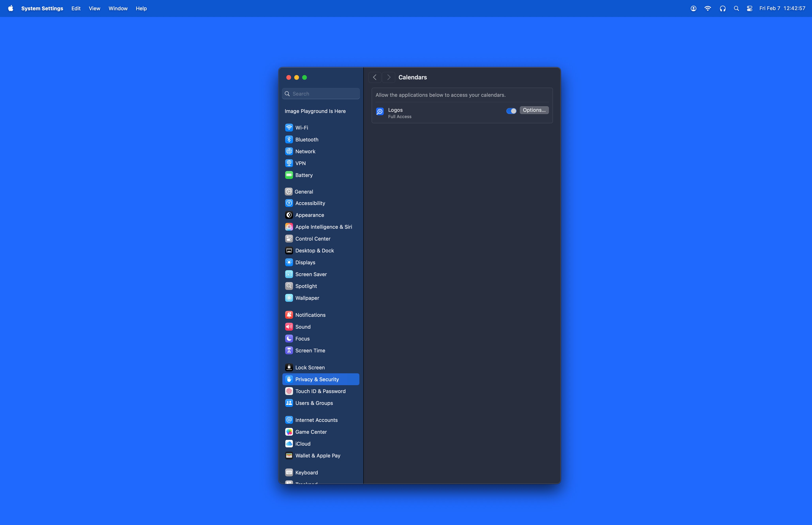Open Desktop & Dock settings
The image size is (812, 525).
pos(321,251)
